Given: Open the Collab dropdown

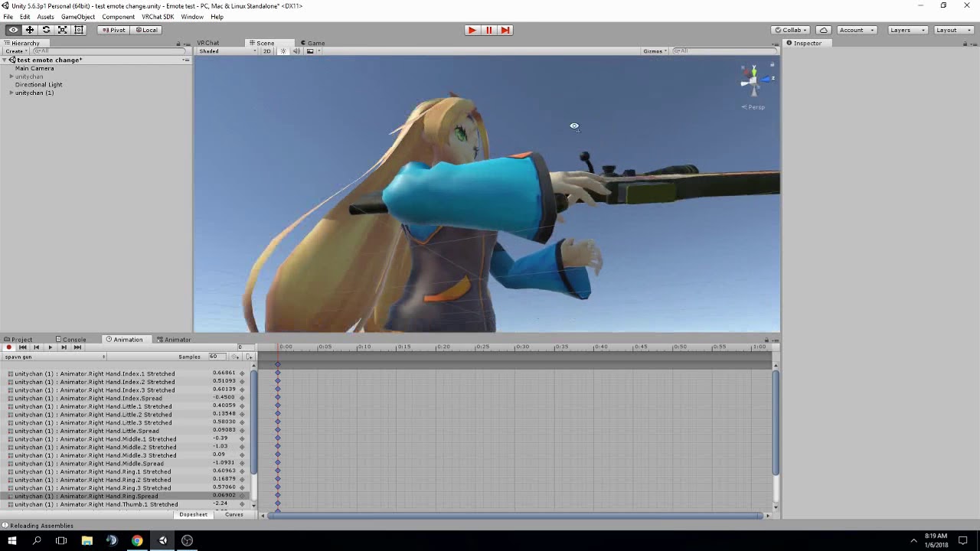Looking at the screenshot, I should pos(792,30).
